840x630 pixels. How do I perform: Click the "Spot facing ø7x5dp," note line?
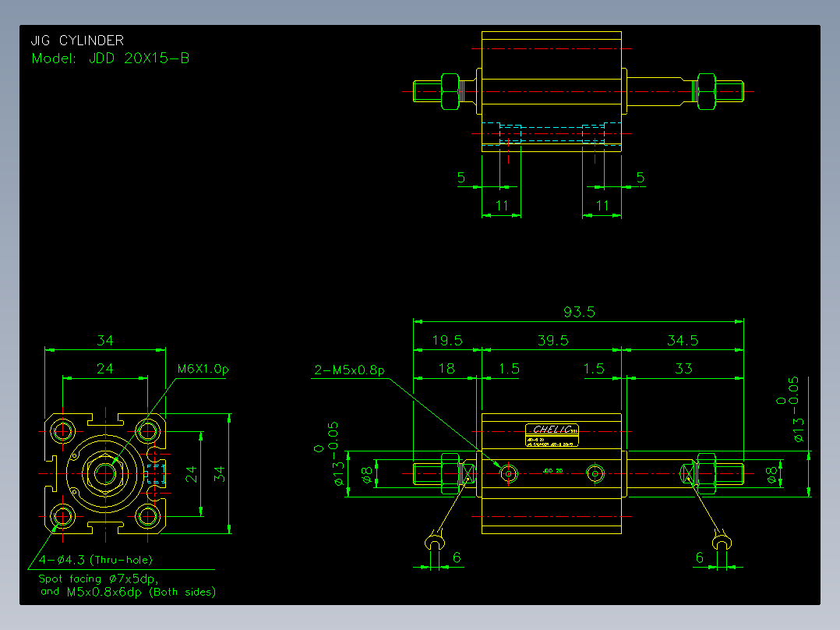click(98, 579)
